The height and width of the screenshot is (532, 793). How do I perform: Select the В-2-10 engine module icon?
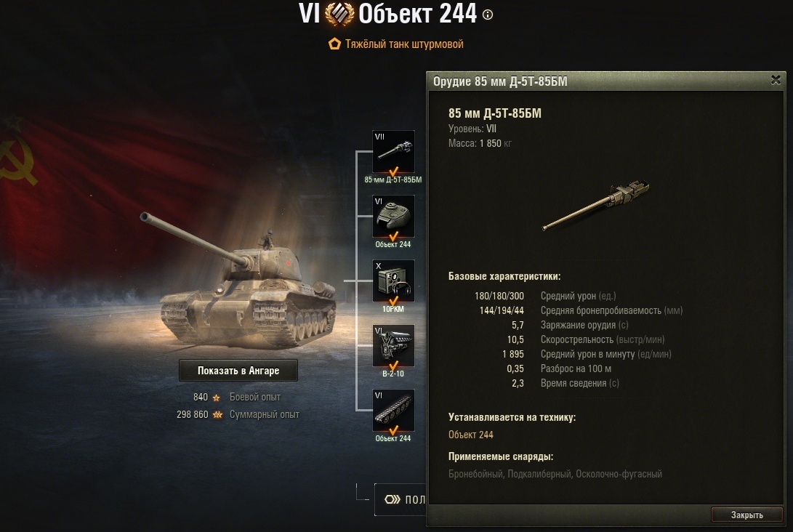point(393,346)
